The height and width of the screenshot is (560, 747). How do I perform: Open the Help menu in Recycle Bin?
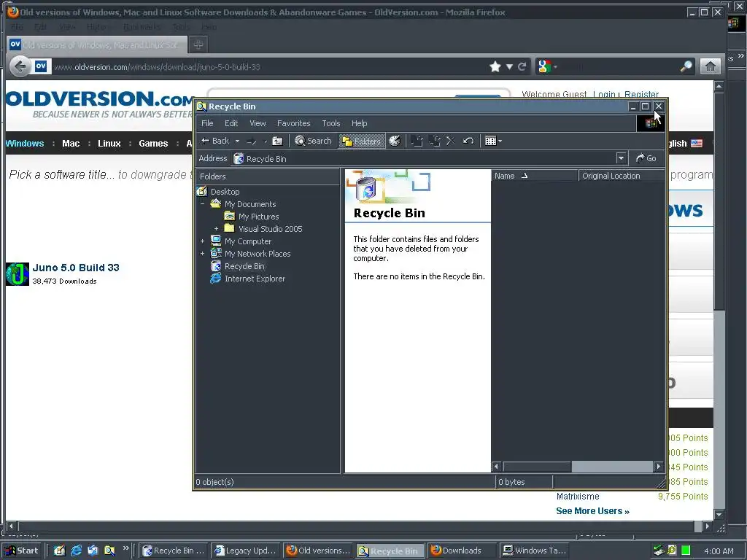tap(359, 123)
